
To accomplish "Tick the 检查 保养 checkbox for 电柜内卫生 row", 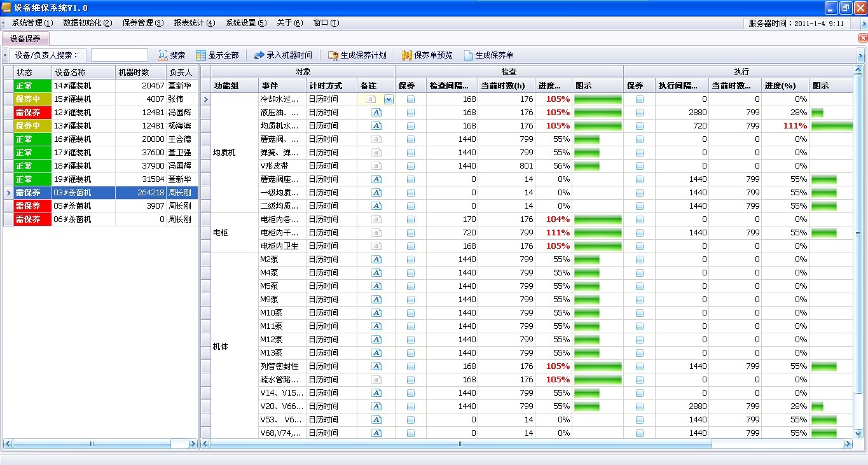I will [x=411, y=246].
